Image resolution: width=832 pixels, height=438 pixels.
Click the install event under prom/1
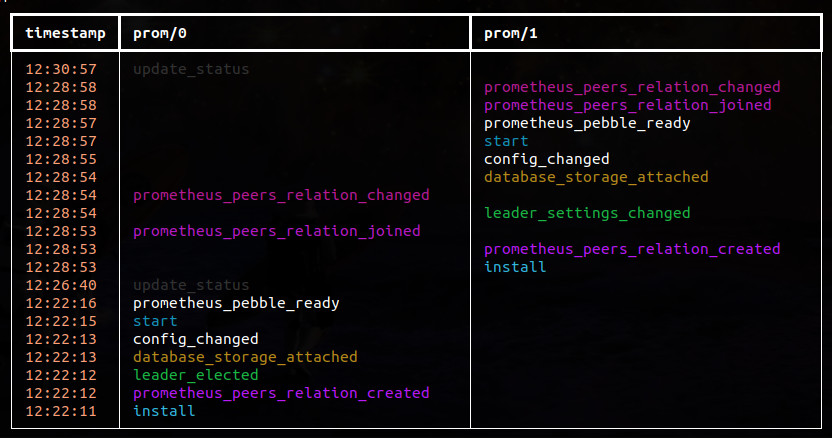click(515, 267)
